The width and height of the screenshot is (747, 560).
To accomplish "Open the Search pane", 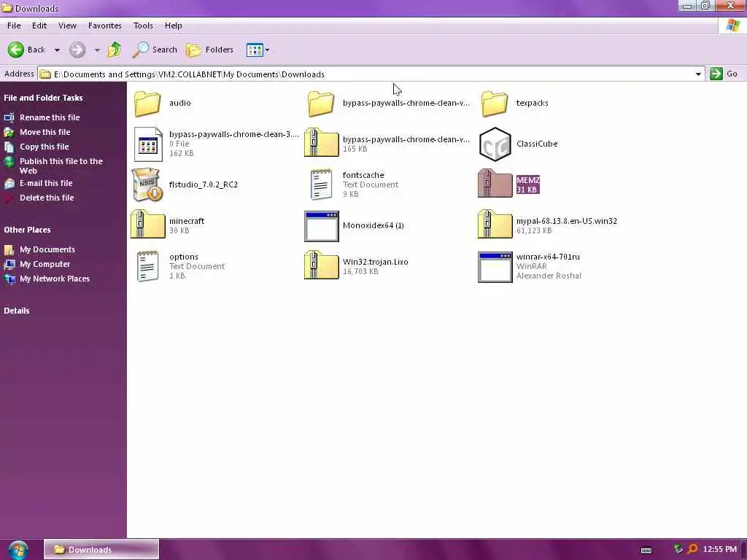I will click(155, 50).
